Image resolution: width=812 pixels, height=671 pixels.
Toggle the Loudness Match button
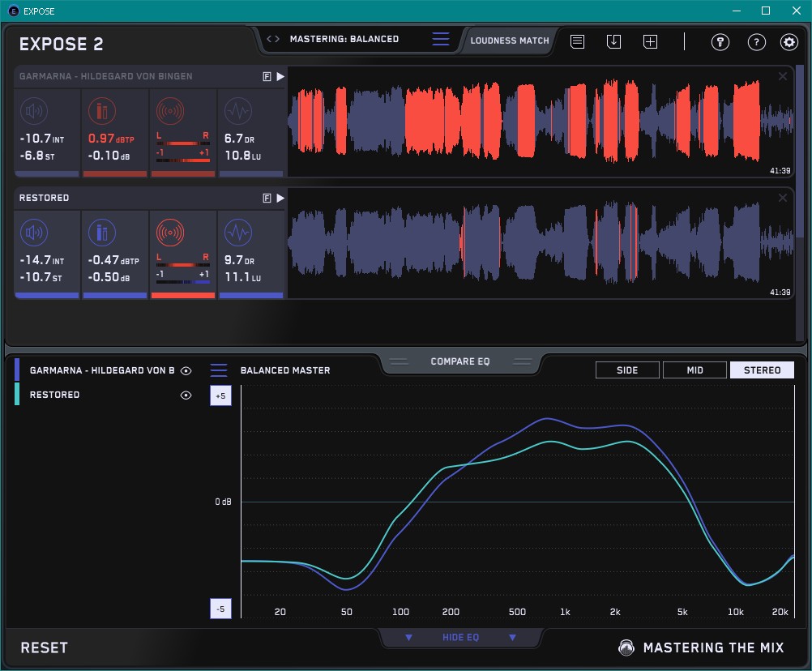point(509,40)
